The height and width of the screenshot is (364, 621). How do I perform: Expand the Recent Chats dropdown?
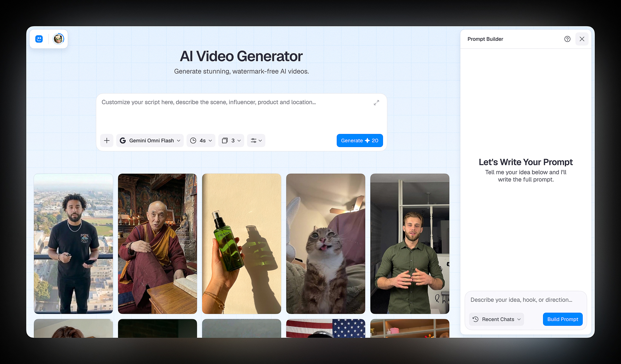pyautogui.click(x=496, y=319)
